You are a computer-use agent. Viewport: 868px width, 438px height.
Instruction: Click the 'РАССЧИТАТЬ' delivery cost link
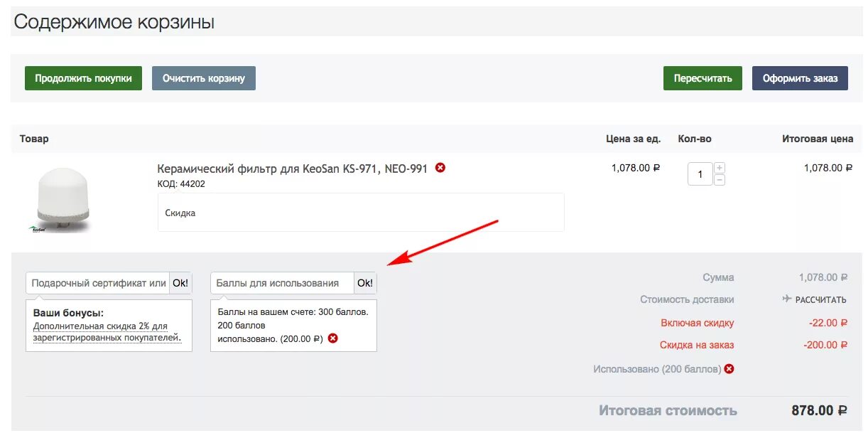coord(820,300)
